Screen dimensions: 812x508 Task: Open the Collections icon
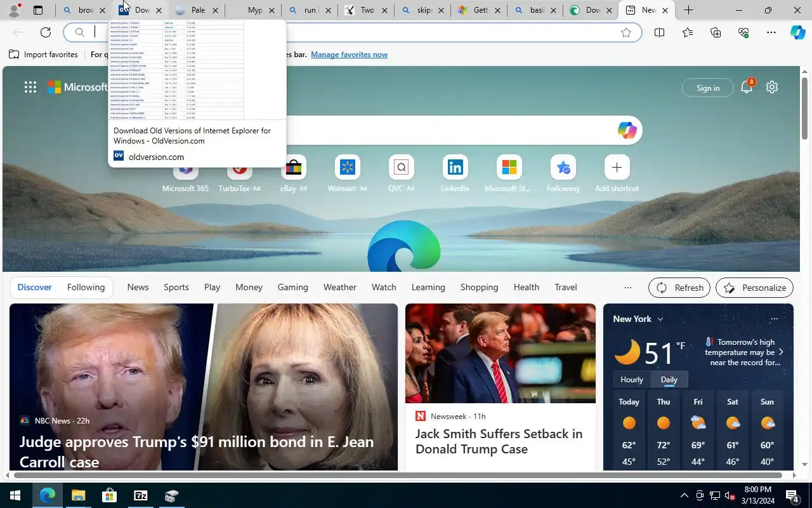point(716,32)
